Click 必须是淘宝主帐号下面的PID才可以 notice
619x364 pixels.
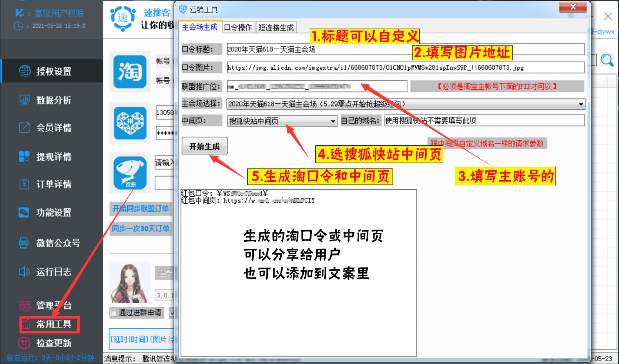click(x=497, y=86)
